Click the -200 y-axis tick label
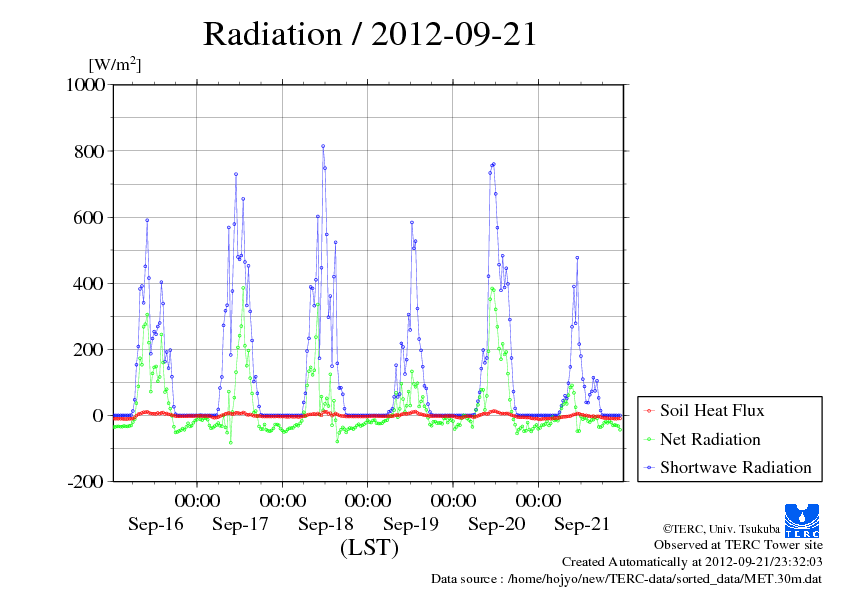This screenshot has height=595, width=842. (86, 482)
